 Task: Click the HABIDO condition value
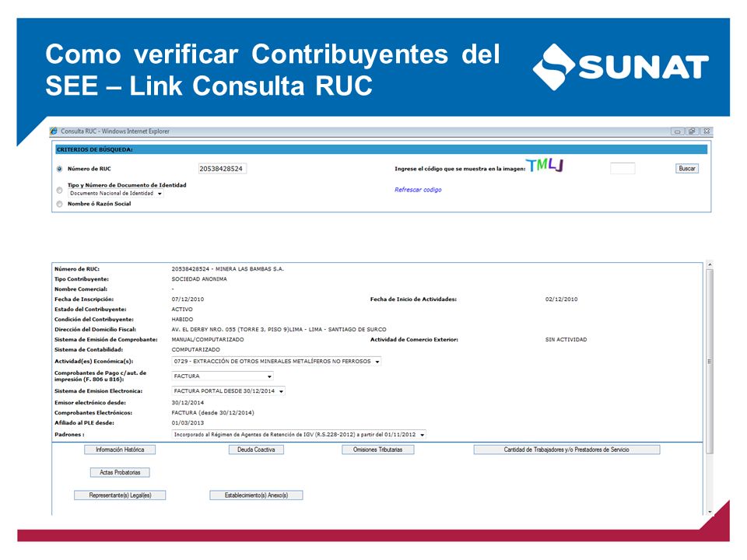182,319
